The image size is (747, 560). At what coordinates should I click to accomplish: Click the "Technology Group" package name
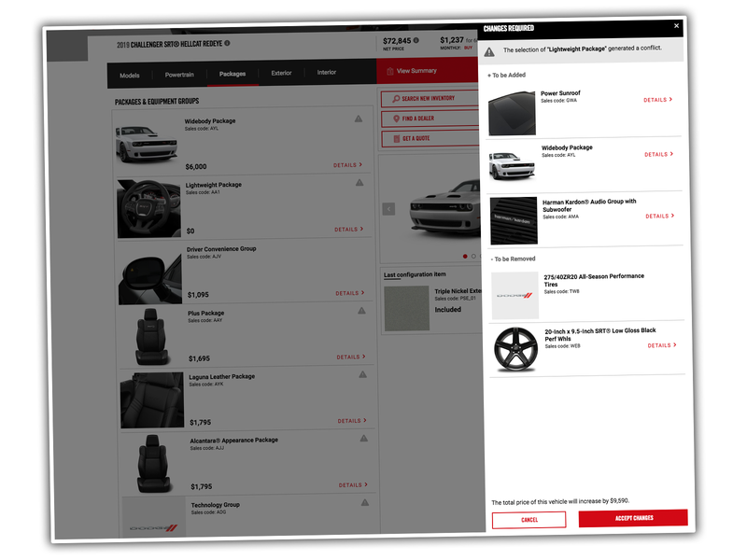tap(216, 505)
